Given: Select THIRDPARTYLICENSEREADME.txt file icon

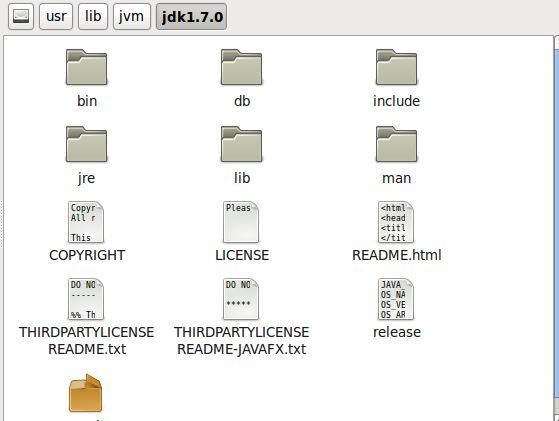Looking at the screenshot, I should [86, 299].
